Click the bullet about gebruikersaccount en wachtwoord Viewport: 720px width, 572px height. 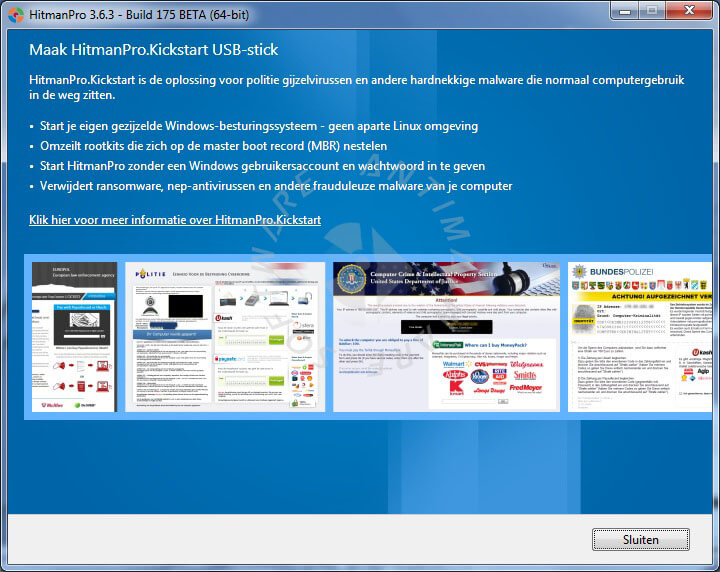(x=262, y=166)
